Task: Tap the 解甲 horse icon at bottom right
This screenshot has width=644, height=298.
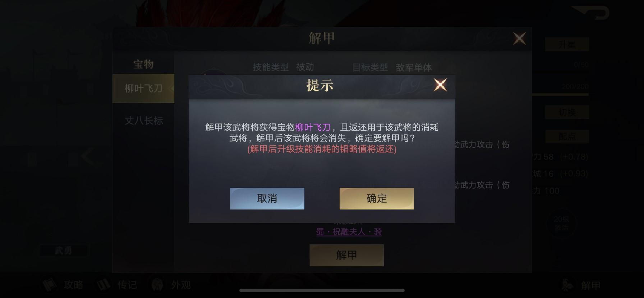Action: 581,285
